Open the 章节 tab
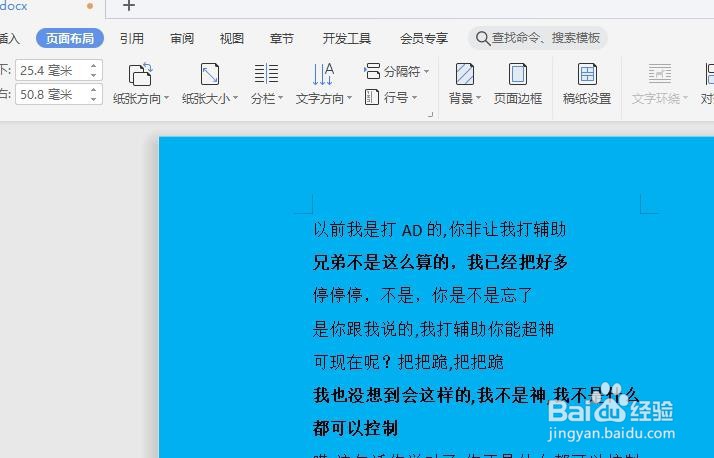 [281, 38]
